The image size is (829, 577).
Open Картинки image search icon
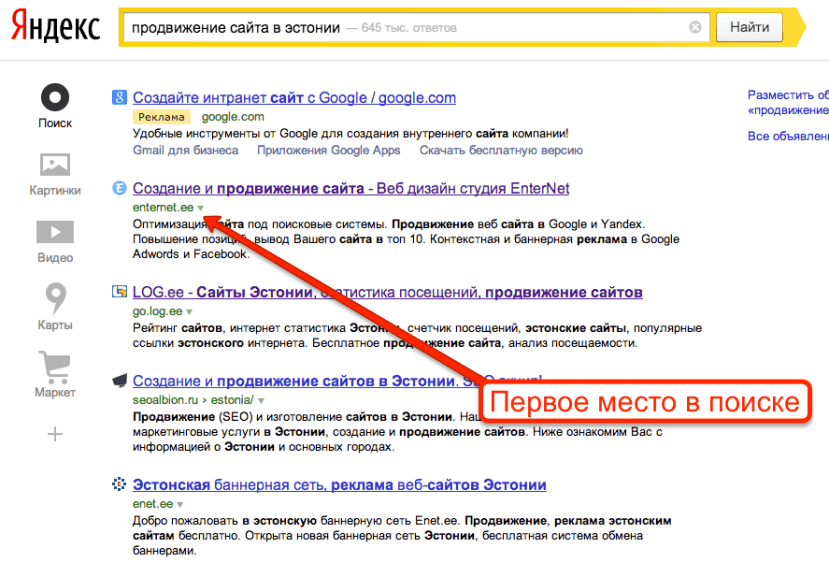click(x=55, y=164)
